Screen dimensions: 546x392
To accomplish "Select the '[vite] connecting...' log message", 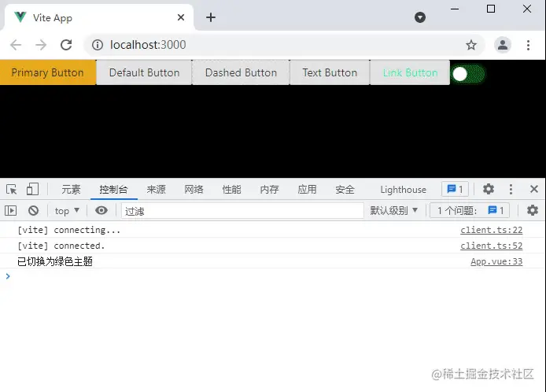I will point(69,230).
